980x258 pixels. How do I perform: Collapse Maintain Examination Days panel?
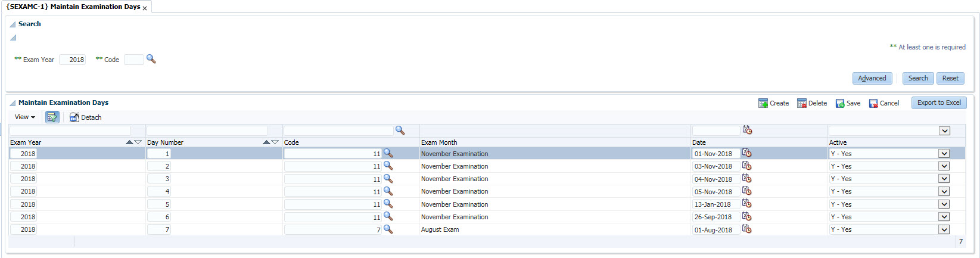click(13, 103)
